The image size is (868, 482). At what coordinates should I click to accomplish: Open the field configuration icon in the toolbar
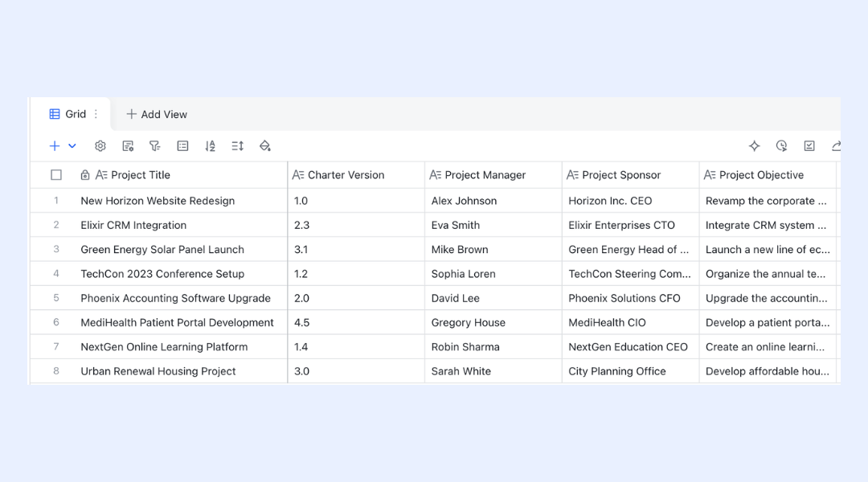[128, 146]
